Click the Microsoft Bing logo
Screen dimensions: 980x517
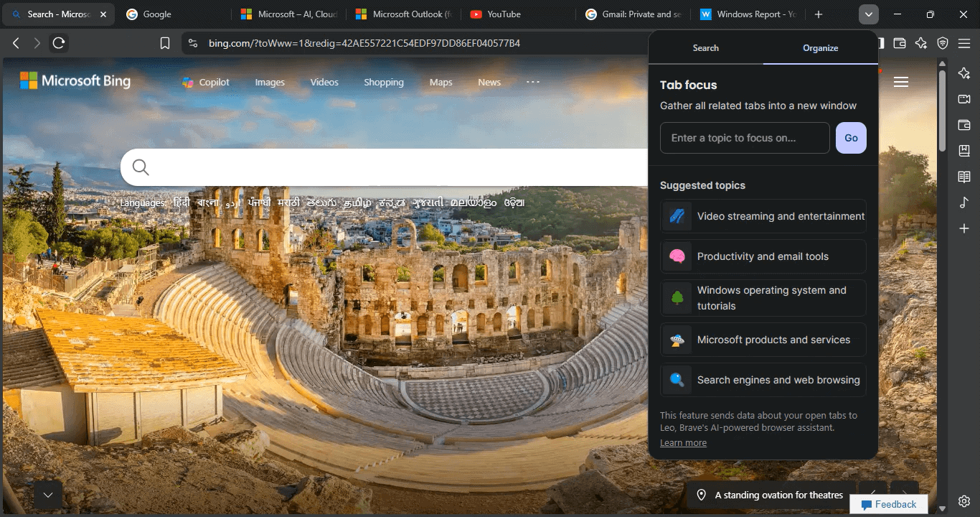pos(75,80)
